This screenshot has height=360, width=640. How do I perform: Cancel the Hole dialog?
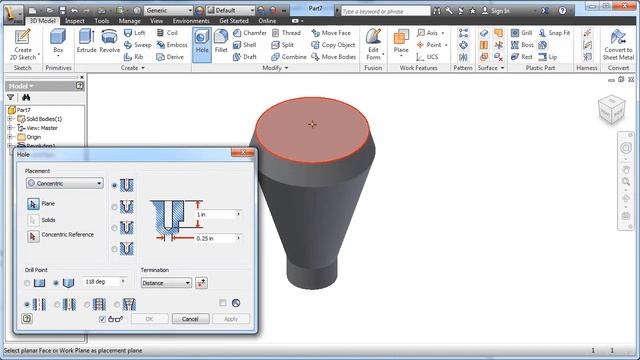tap(190, 319)
